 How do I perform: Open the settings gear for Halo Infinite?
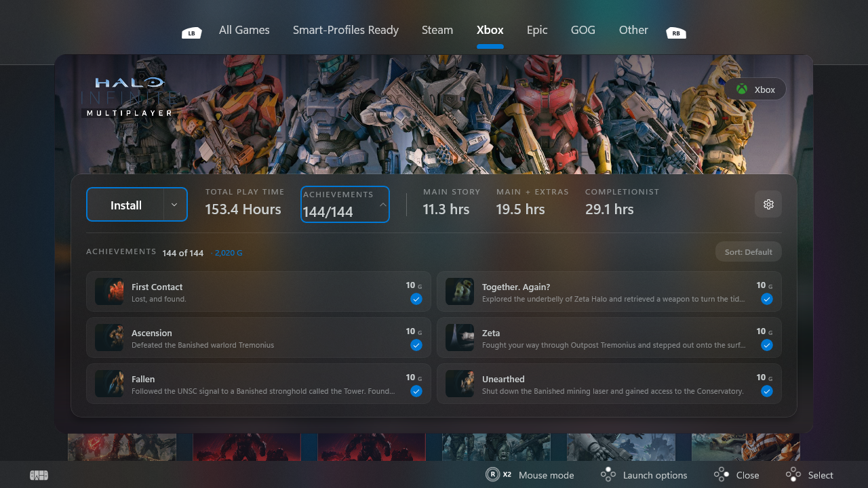click(x=768, y=204)
